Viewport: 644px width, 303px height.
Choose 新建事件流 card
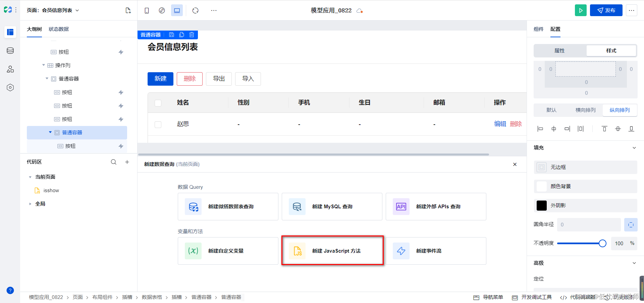(x=436, y=251)
